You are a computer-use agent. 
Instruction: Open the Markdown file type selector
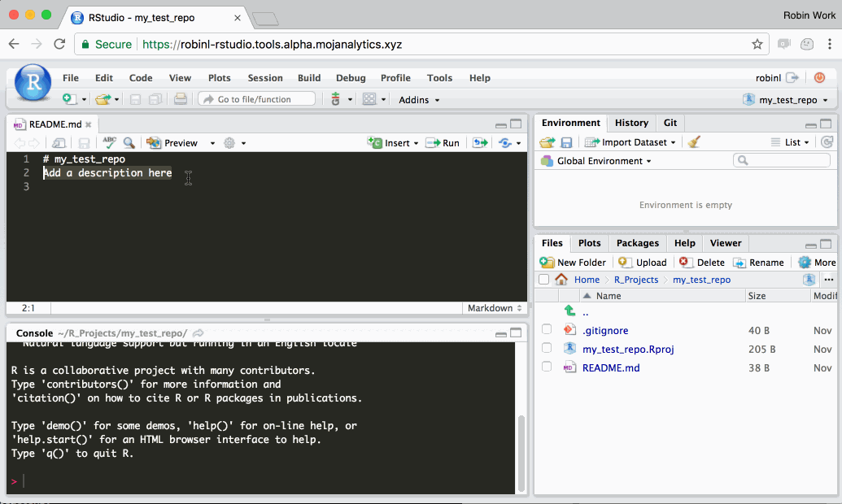pos(495,308)
